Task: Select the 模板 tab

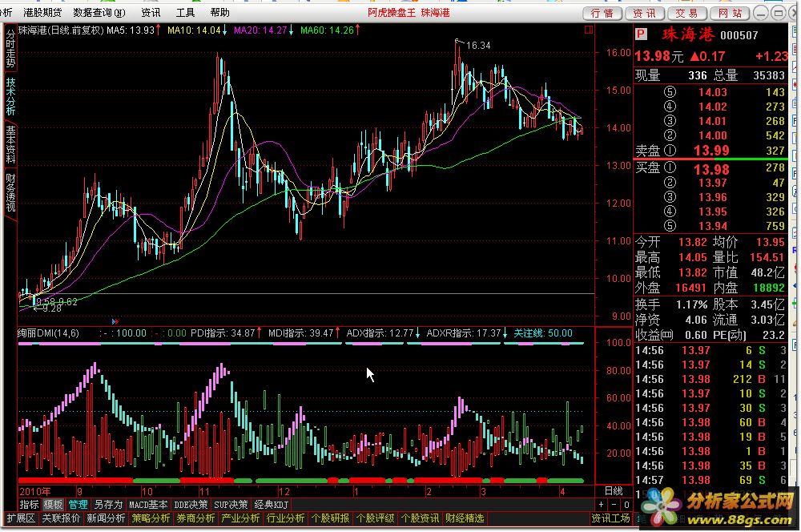Action: (53, 505)
